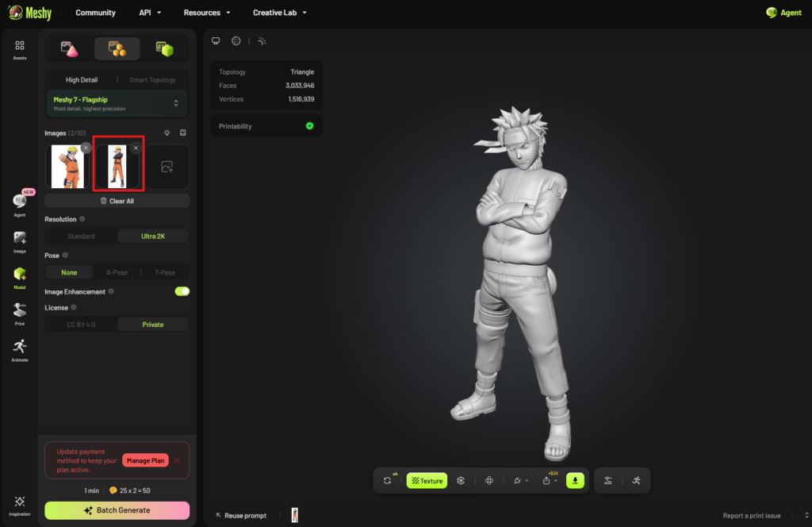Switch to single image to 3D mode
Viewport: 812px width, 527px height.
tap(69, 48)
